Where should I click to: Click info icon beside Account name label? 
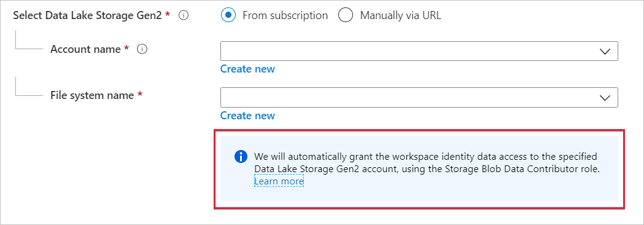(x=142, y=49)
